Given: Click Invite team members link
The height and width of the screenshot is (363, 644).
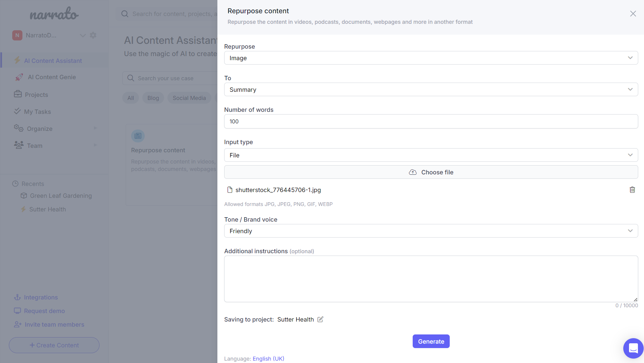Looking at the screenshot, I should click(x=54, y=325).
